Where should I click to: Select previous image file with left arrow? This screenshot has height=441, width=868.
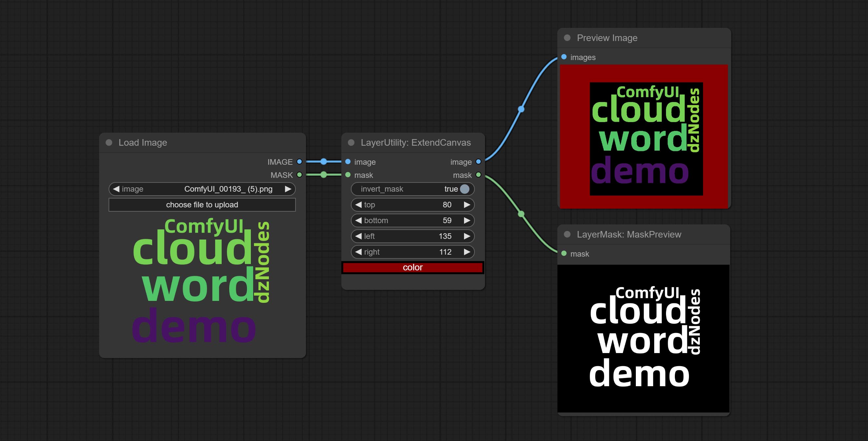[116, 189]
